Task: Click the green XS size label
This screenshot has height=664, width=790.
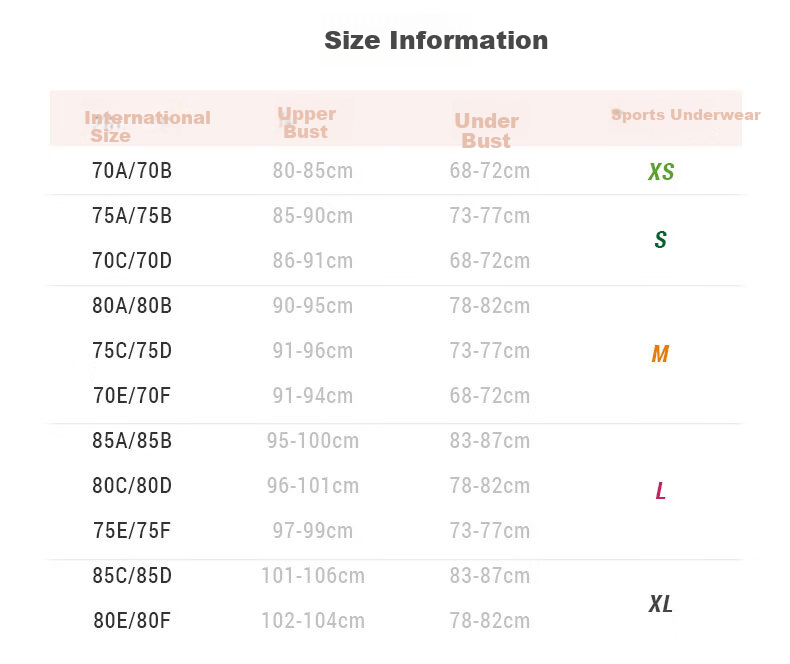Action: pyautogui.click(x=661, y=172)
